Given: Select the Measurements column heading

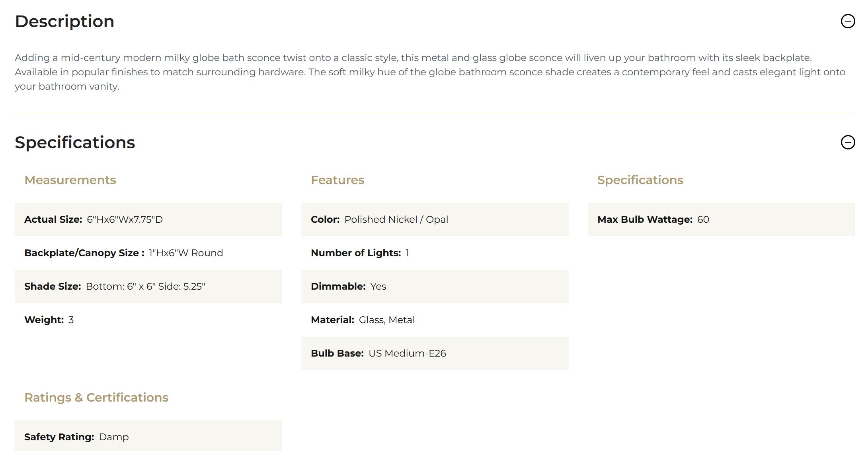Looking at the screenshot, I should tap(70, 180).
